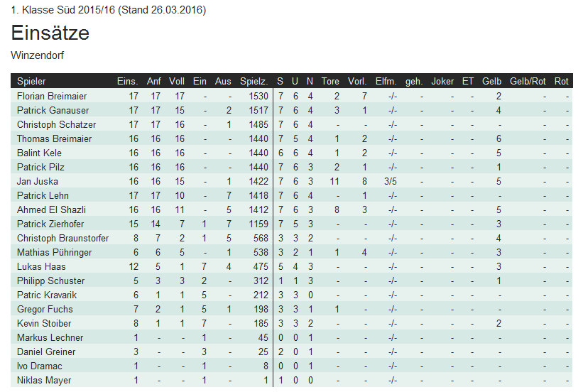Click the Gelb/Rot column header

coord(528,81)
